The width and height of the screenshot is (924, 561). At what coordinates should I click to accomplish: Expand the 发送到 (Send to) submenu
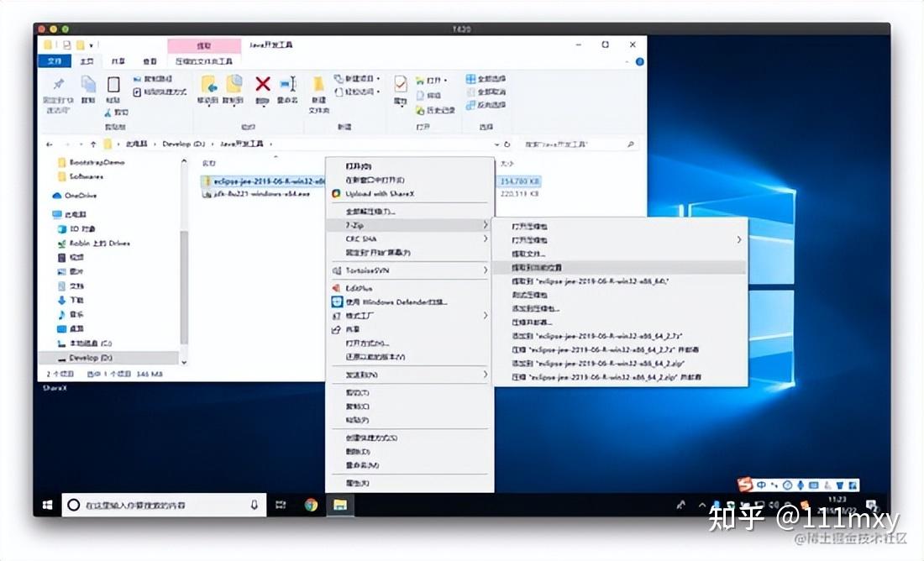pos(378,375)
